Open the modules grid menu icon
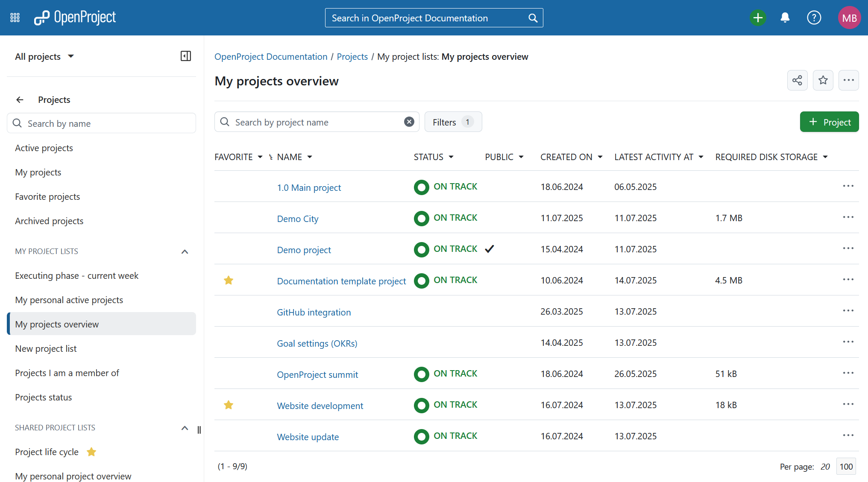Viewport: 868px width, 482px height. click(x=15, y=18)
